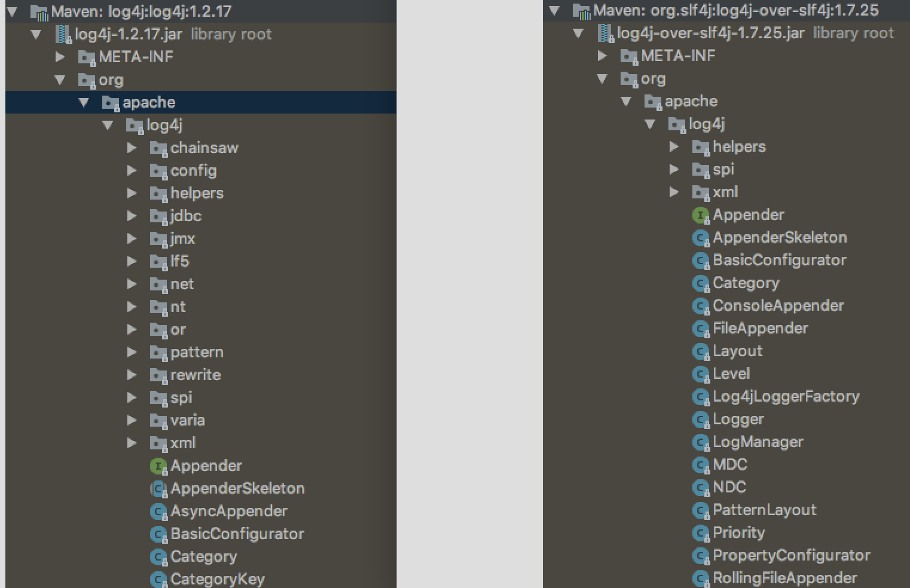The width and height of the screenshot is (910, 588).
Task: Expand the varia package arrow
Action: [132, 420]
